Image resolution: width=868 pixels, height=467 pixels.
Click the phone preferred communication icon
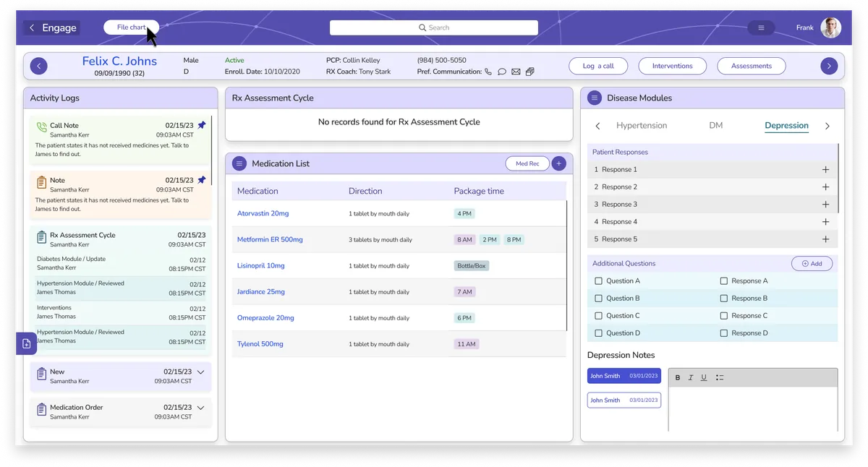488,72
